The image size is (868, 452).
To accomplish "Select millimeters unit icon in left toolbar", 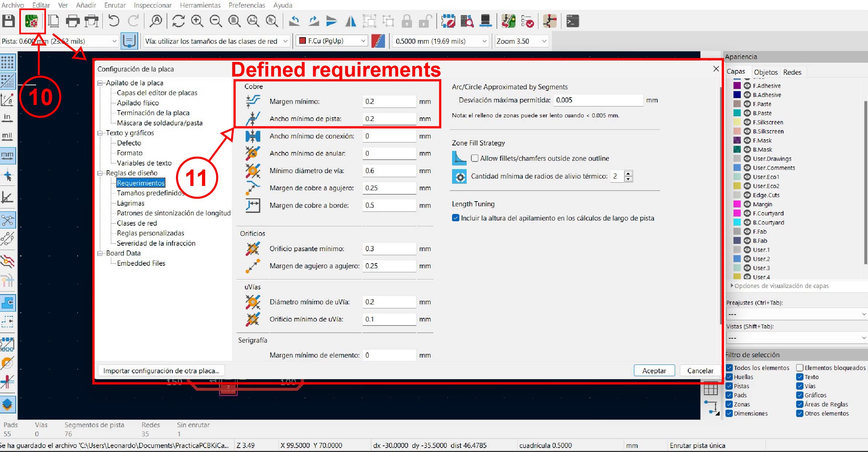I will pos(7,156).
